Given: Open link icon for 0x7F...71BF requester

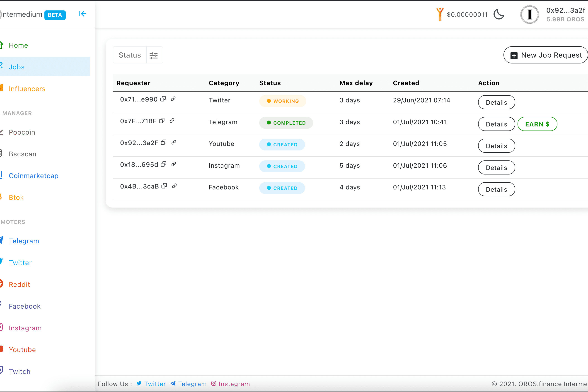Looking at the screenshot, I should click(x=172, y=121).
